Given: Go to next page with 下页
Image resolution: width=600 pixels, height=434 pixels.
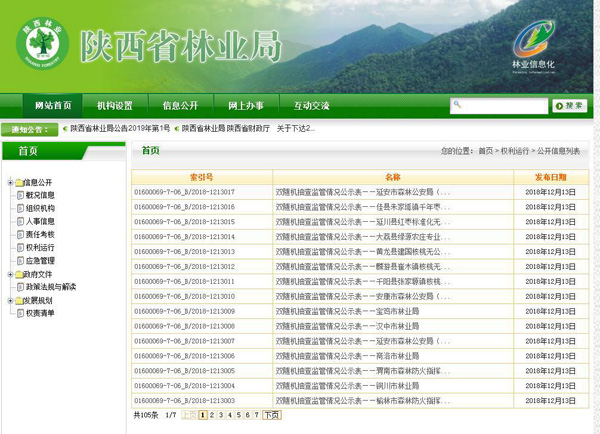Looking at the screenshot, I should click(271, 414).
